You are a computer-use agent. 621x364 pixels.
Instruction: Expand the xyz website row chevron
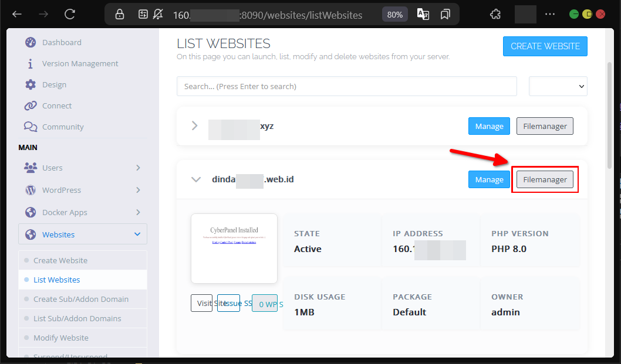[x=195, y=125]
